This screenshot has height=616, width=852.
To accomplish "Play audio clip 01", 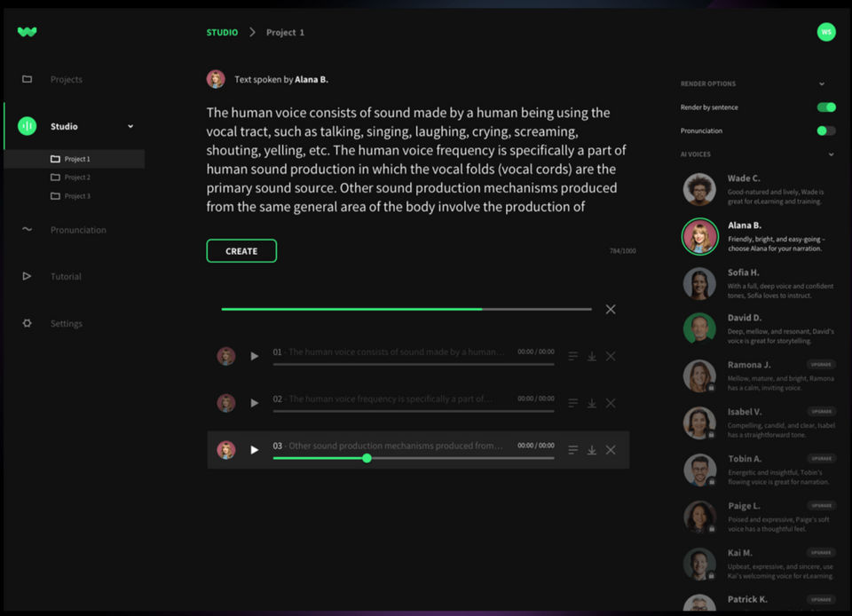I will tap(255, 356).
